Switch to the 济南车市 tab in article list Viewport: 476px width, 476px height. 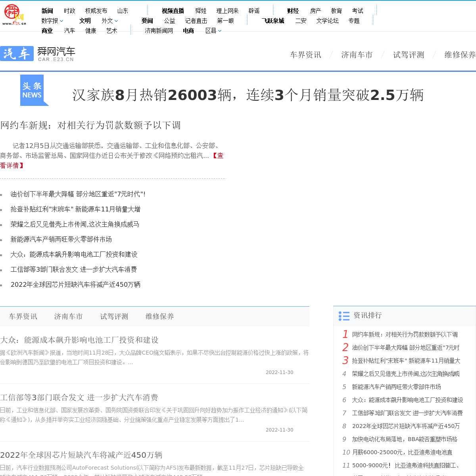tap(68, 317)
